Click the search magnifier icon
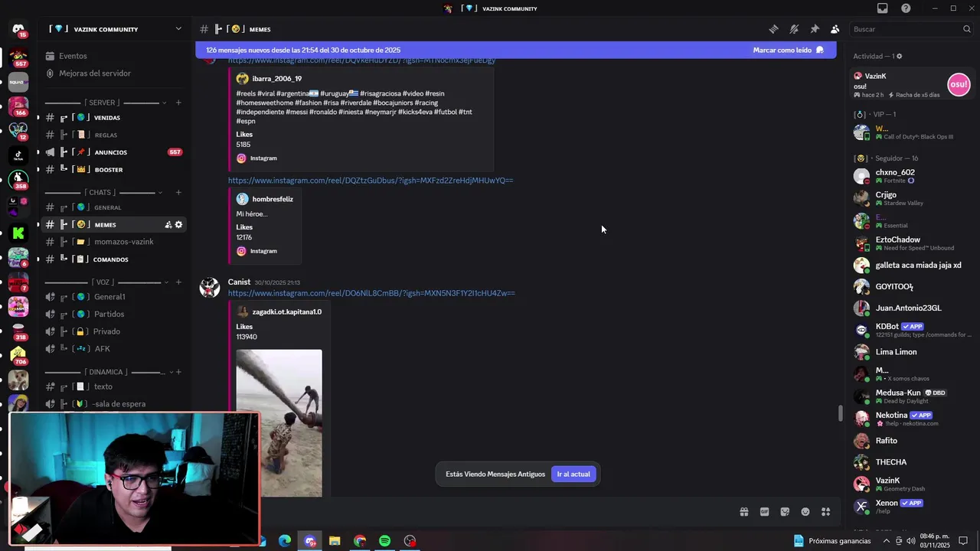 (967, 29)
